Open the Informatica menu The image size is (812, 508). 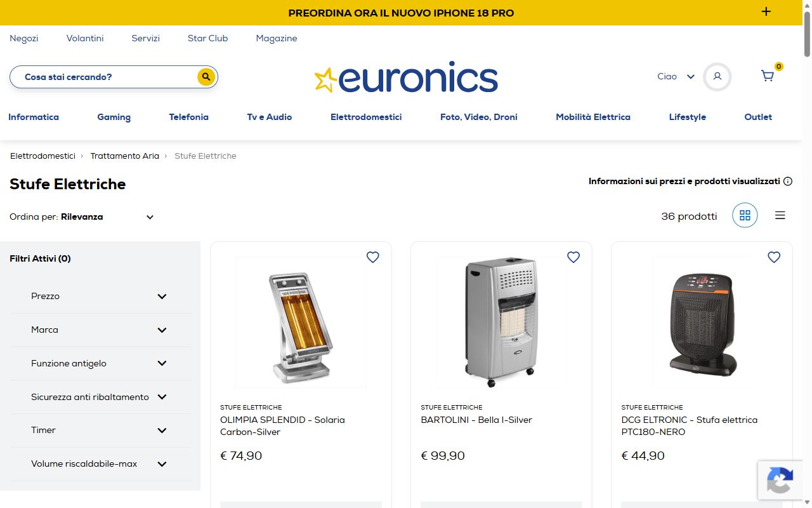click(34, 117)
